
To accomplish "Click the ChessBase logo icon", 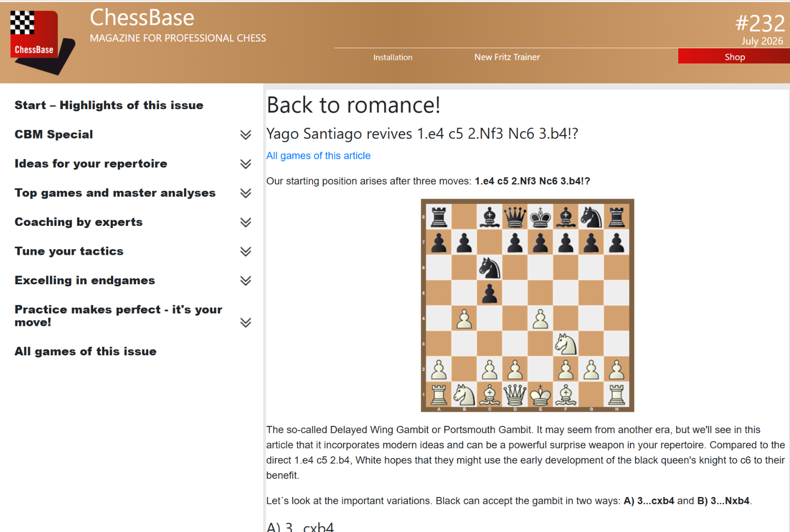I will (x=43, y=43).
